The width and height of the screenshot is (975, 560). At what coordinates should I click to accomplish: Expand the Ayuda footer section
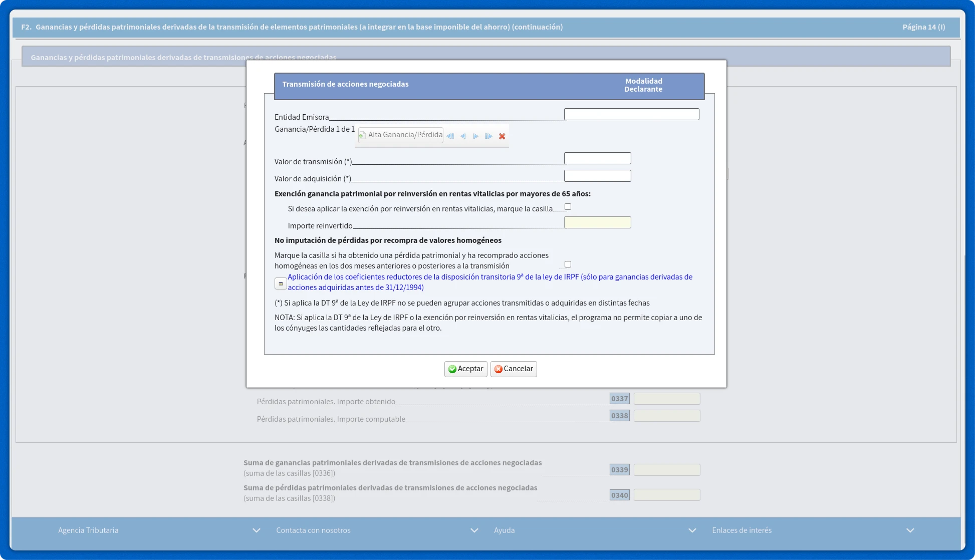(692, 530)
